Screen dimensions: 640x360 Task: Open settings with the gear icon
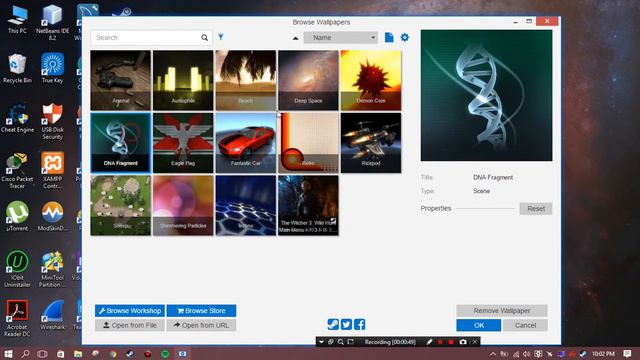tap(404, 38)
